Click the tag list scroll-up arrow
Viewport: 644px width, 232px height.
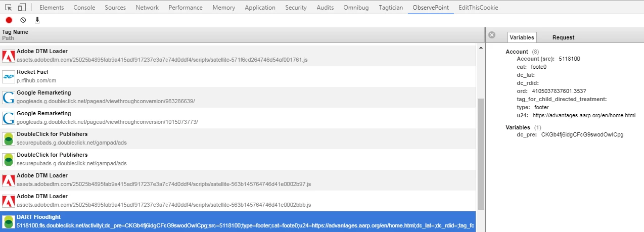point(481,48)
